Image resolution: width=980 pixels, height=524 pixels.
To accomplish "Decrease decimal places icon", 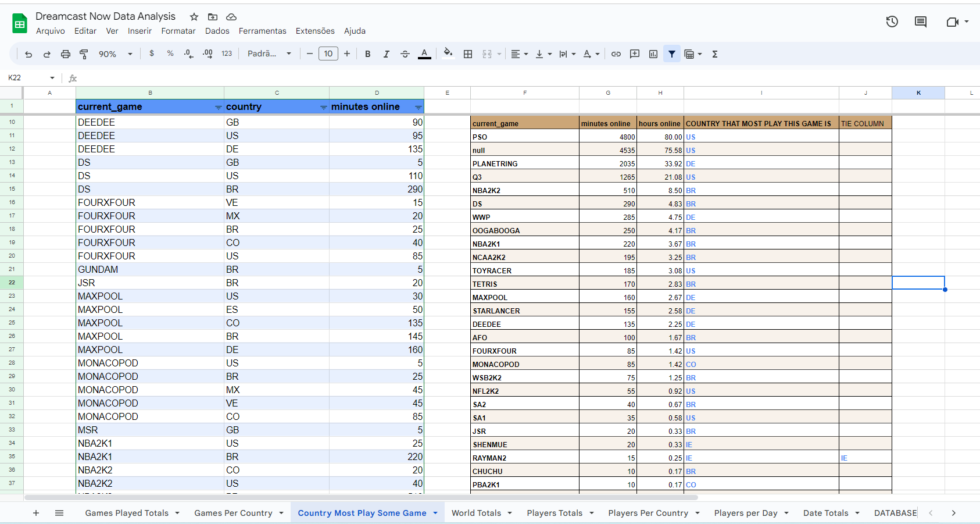I will point(188,54).
